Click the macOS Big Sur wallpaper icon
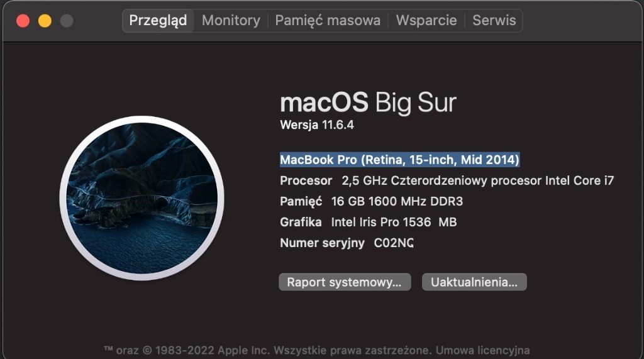 tap(142, 198)
